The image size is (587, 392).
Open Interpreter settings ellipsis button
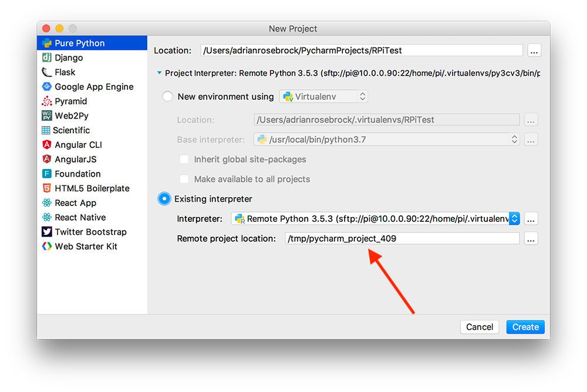[531, 219]
